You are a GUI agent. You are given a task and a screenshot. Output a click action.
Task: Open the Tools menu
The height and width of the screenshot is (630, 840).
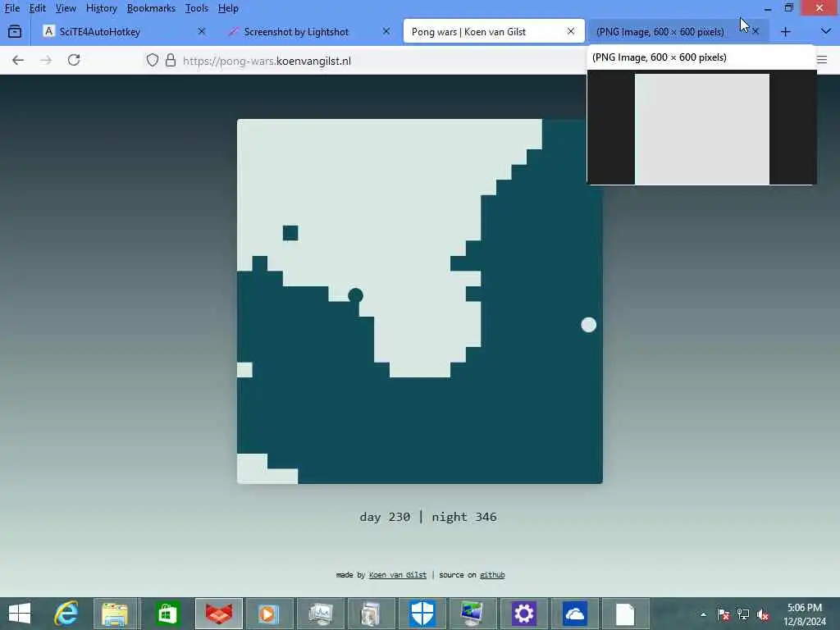pyautogui.click(x=196, y=8)
